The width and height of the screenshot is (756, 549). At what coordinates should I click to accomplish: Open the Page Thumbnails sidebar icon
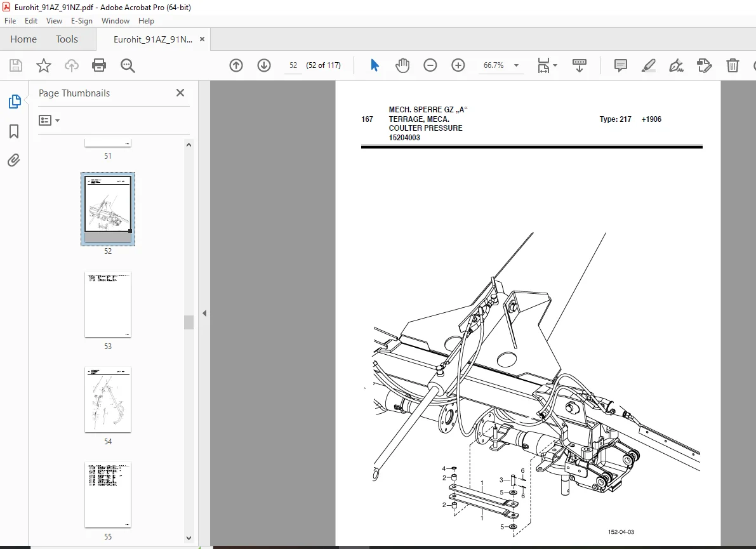click(x=15, y=101)
